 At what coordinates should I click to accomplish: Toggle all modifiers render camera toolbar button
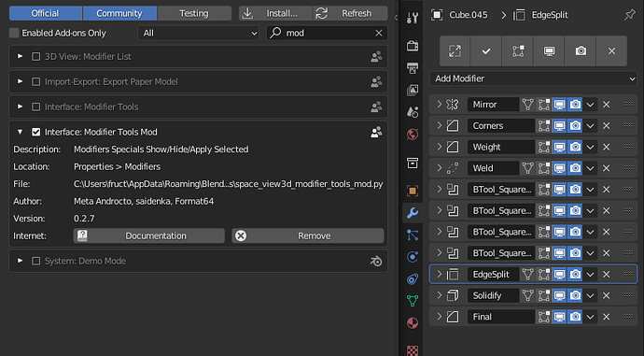581,51
